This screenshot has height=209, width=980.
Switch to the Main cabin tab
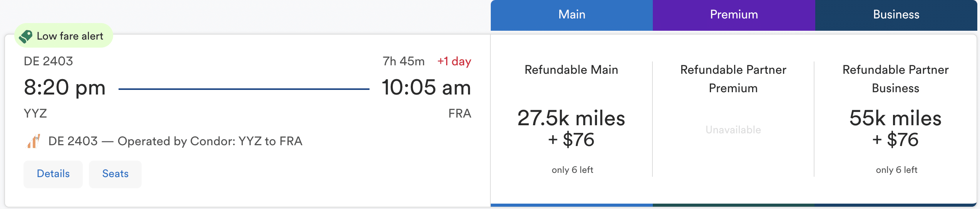coord(572,15)
